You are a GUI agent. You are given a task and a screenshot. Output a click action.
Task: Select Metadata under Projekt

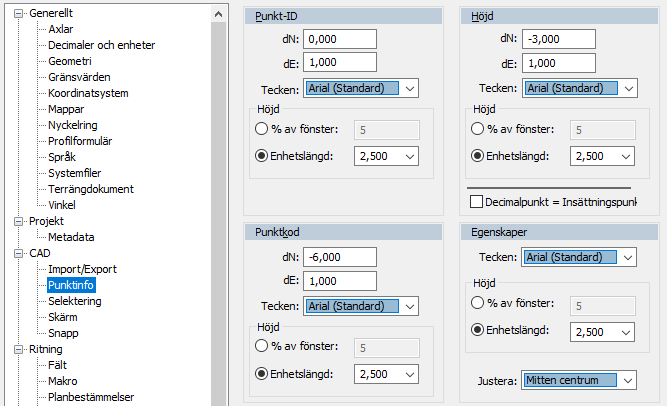(x=71, y=237)
